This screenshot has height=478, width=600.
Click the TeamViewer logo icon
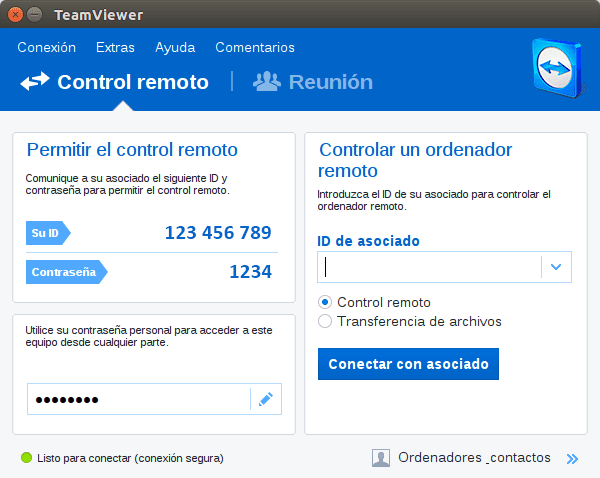click(558, 68)
